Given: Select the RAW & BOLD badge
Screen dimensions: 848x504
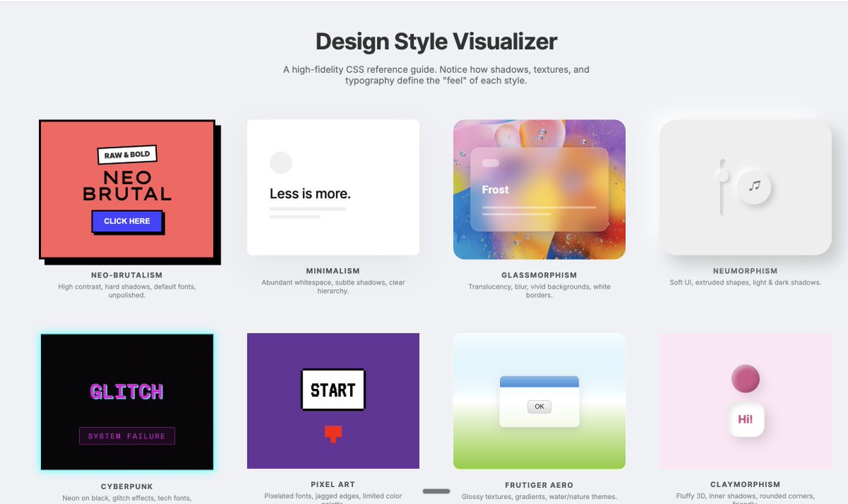Looking at the screenshot, I should (x=127, y=154).
